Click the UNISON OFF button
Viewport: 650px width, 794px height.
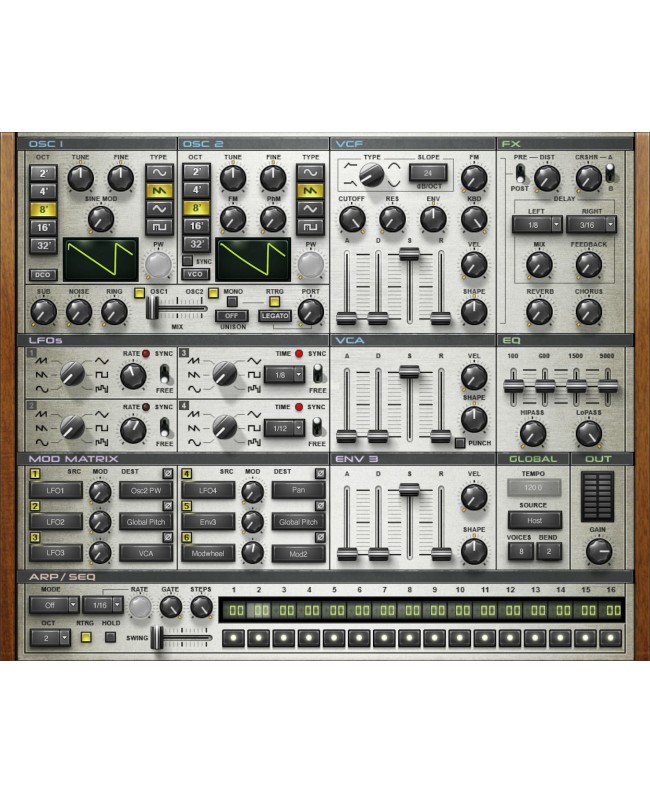pyautogui.click(x=231, y=315)
